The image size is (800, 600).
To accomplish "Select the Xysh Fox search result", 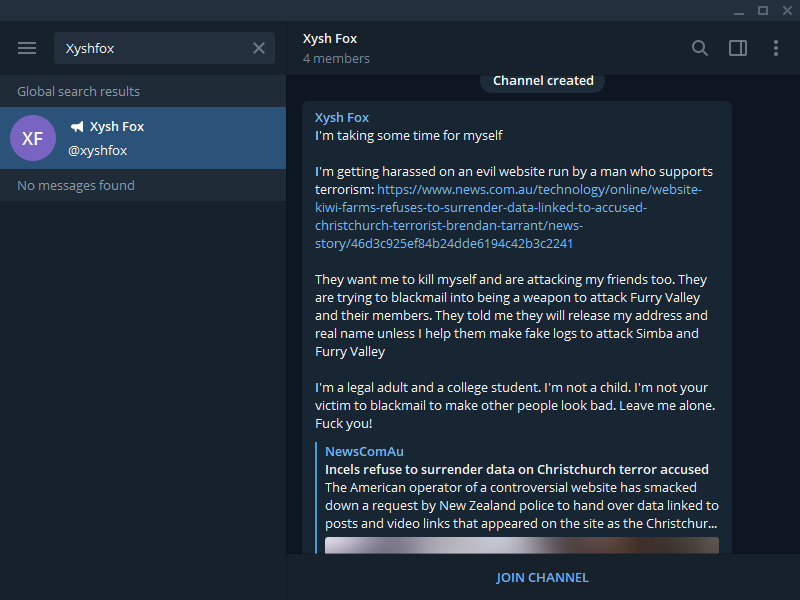I will (x=143, y=138).
